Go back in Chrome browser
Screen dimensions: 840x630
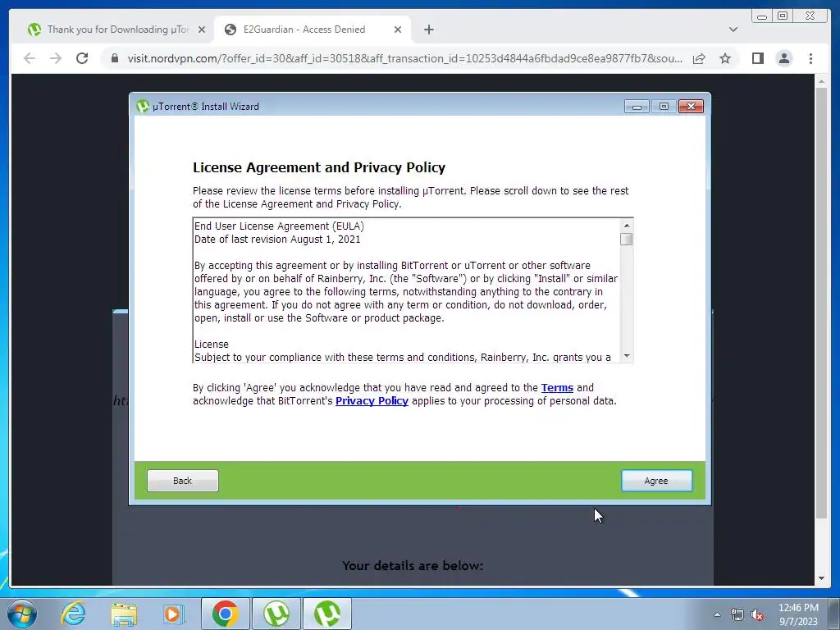[x=30, y=58]
